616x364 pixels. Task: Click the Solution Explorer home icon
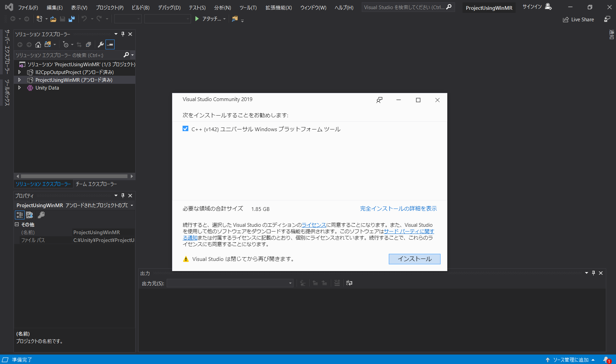click(38, 44)
